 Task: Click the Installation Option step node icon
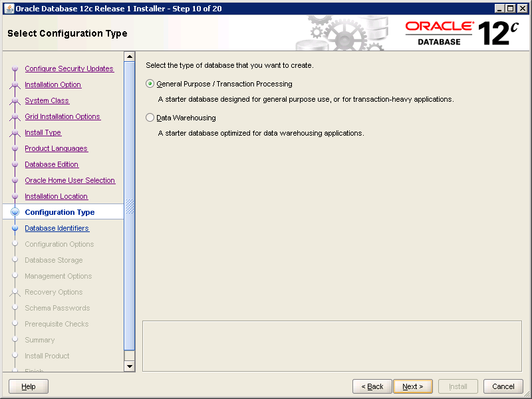[x=15, y=84]
